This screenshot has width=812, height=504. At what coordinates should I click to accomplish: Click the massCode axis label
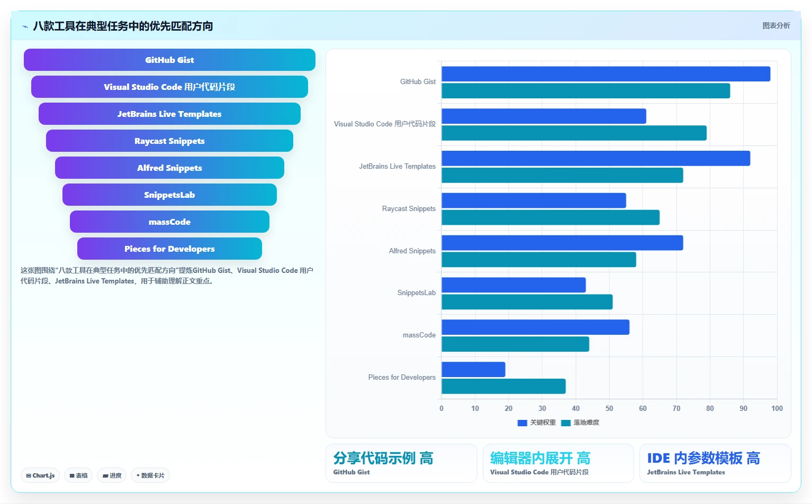click(x=419, y=335)
